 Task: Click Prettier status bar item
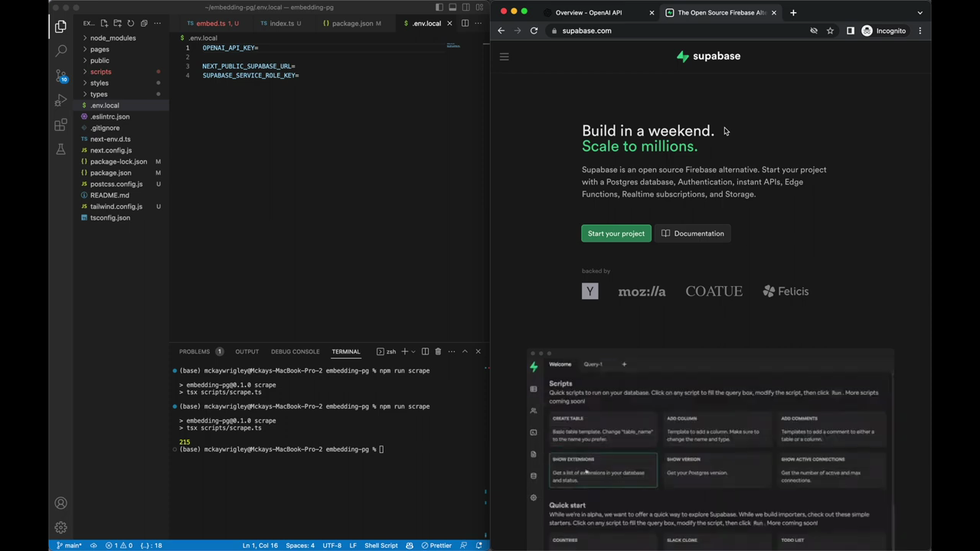point(436,546)
